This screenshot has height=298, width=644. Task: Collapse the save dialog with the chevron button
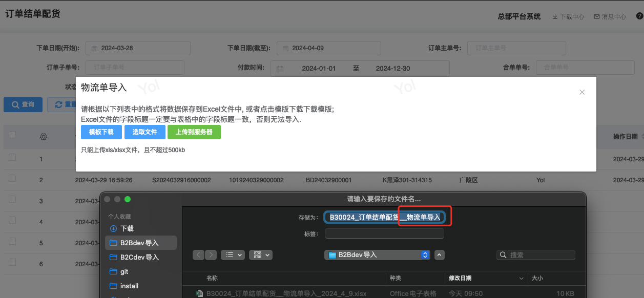[440, 255]
